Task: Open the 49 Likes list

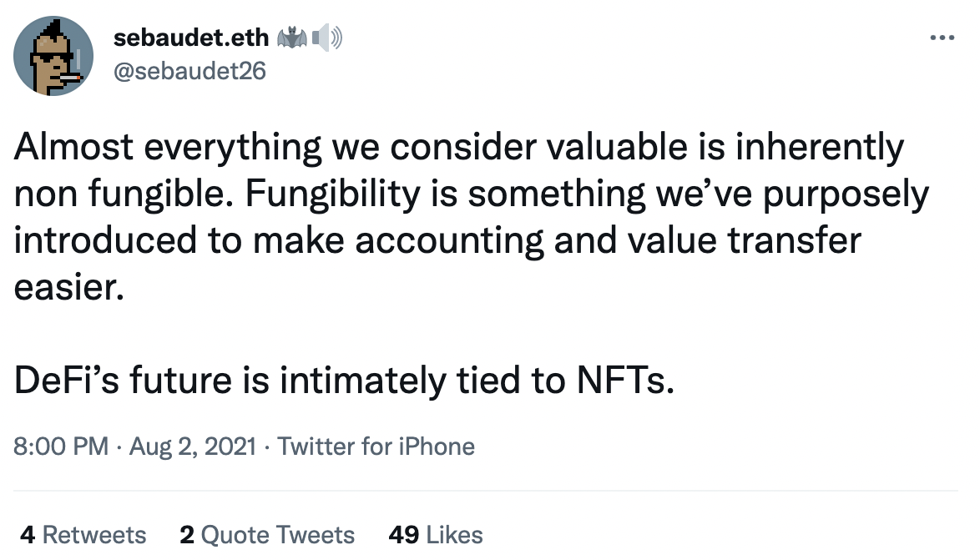Action: (x=436, y=535)
